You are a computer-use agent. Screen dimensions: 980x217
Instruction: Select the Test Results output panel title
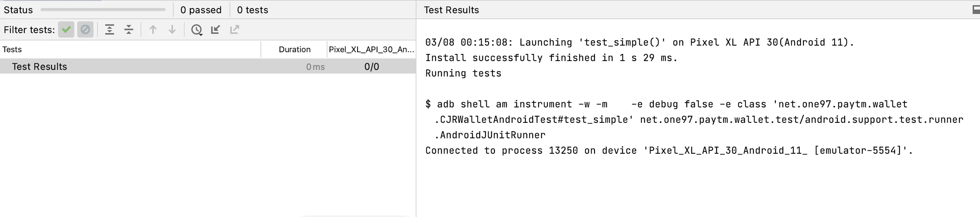(x=451, y=10)
